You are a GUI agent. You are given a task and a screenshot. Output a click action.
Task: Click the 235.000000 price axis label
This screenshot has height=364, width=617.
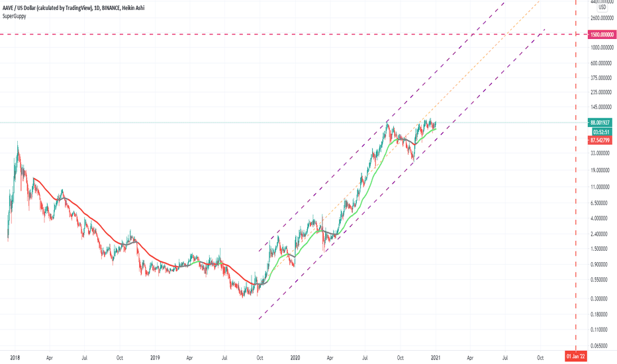[x=602, y=92]
